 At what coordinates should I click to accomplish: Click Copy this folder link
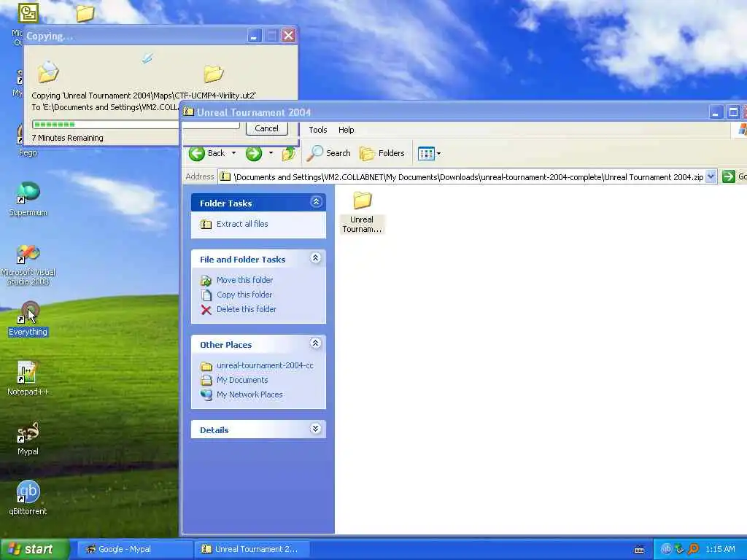pyautogui.click(x=244, y=295)
